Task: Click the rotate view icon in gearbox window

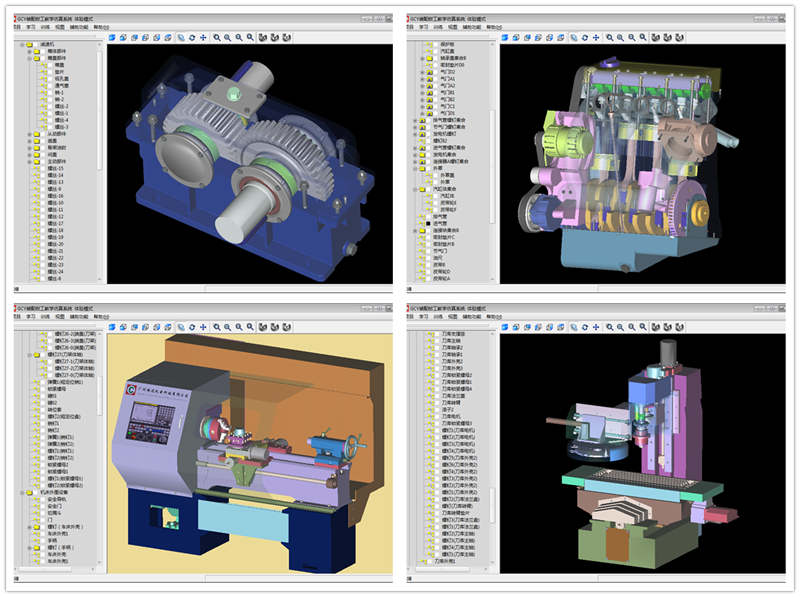Action: [191, 37]
